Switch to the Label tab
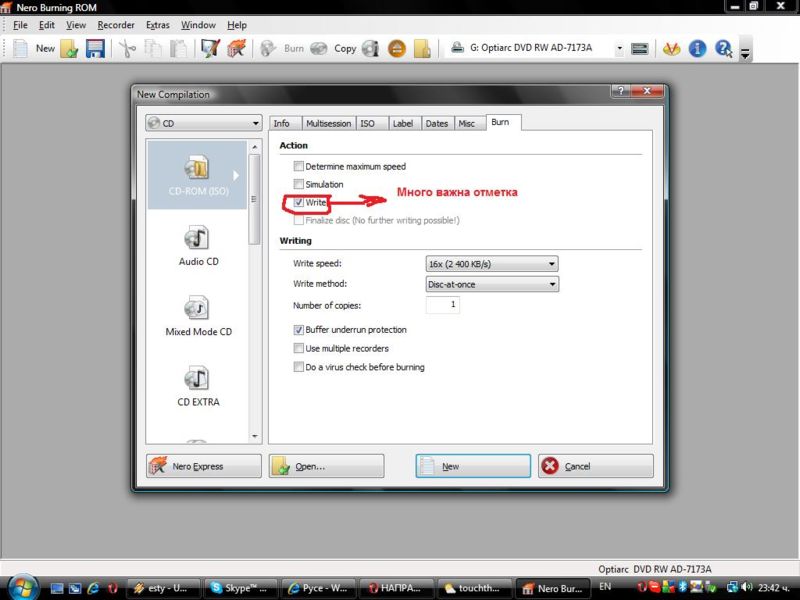Screen dimensions: 800x600 pos(403,123)
